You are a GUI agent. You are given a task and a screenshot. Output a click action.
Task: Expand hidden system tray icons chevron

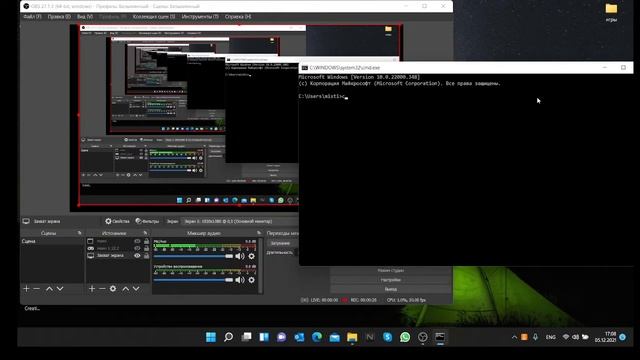pyautogui.click(x=514, y=337)
